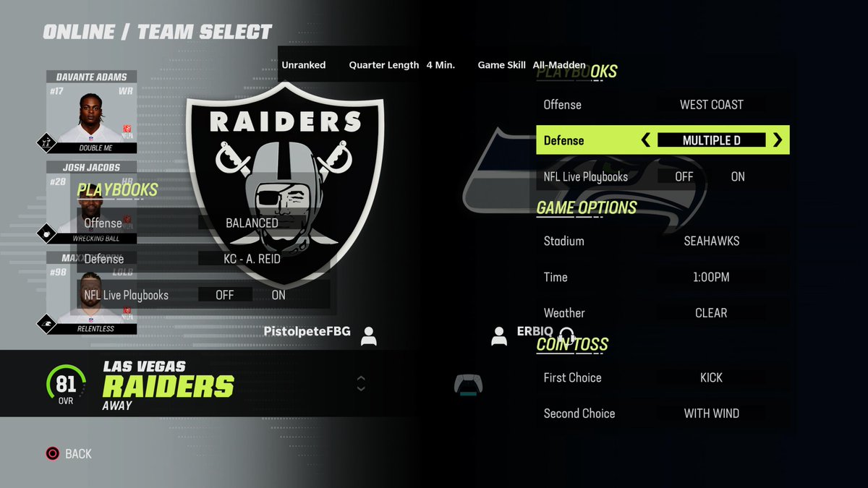Click Game Skill All-Madden setting

coord(532,65)
